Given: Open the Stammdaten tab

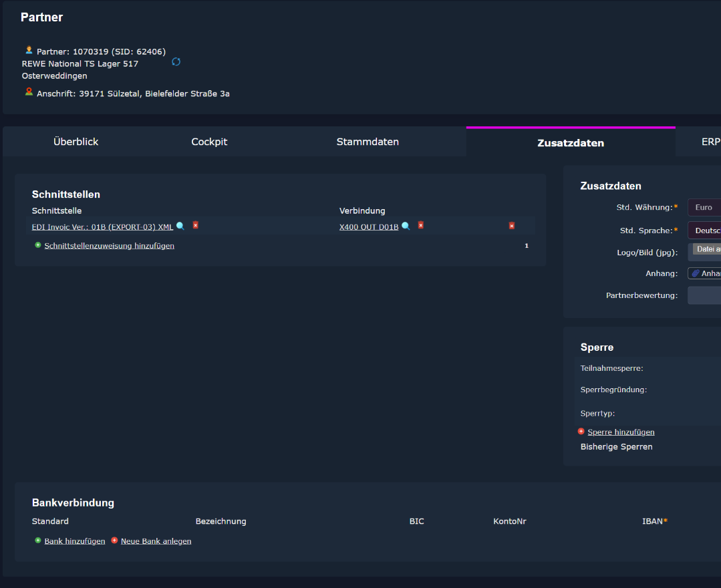Looking at the screenshot, I should [x=368, y=142].
